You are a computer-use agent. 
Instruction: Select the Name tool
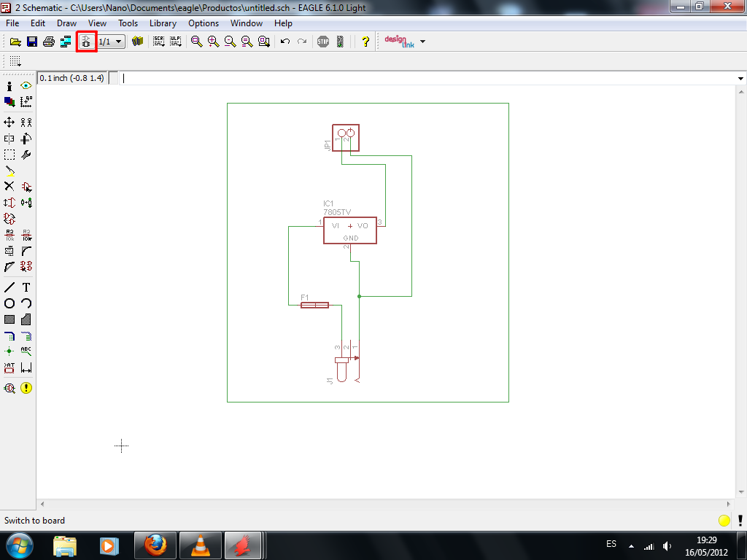[x=9, y=235]
